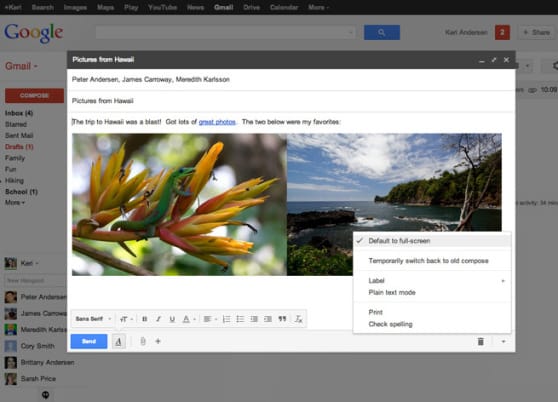
Task: Discard draft with trash icon
Action: [480, 341]
